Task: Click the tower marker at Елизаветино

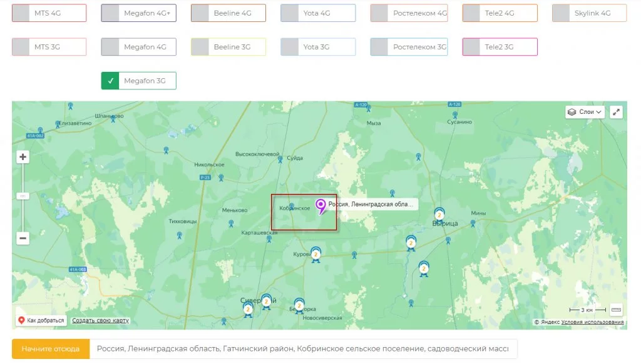Action: tap(58, 124)
